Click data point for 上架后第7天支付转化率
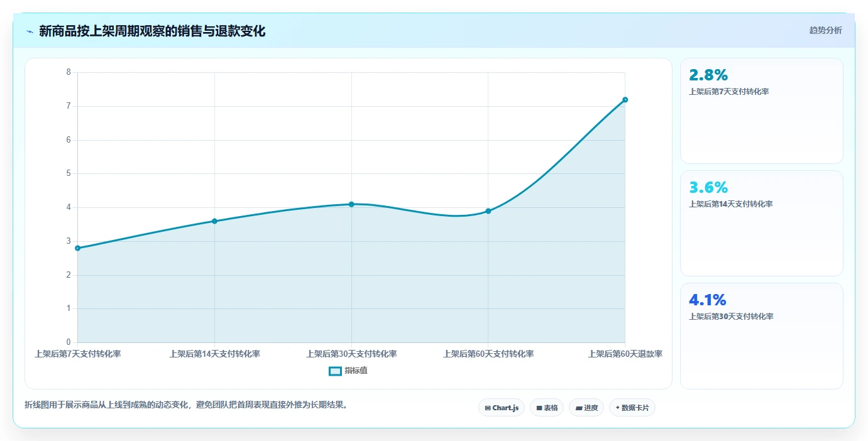 [77, 248]
